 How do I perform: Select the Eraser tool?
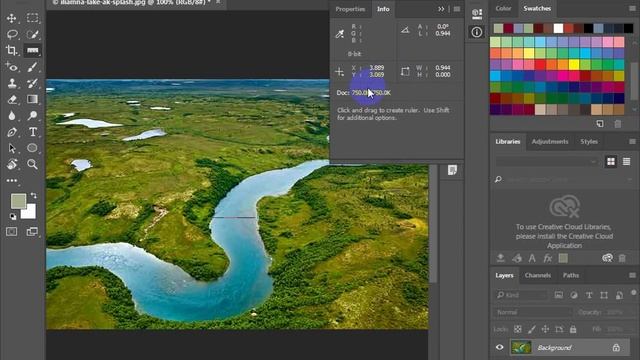[x=12, y=99]
